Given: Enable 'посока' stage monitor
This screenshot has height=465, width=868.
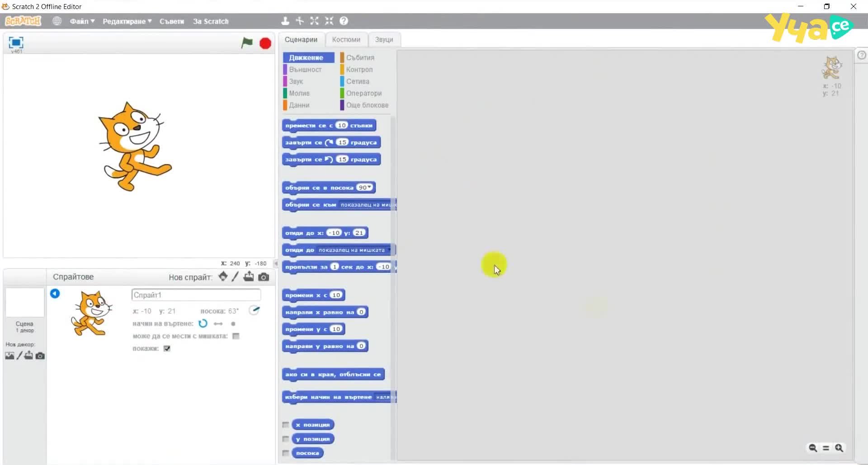Looking at the screenshot, I should (x=286, y=453).
